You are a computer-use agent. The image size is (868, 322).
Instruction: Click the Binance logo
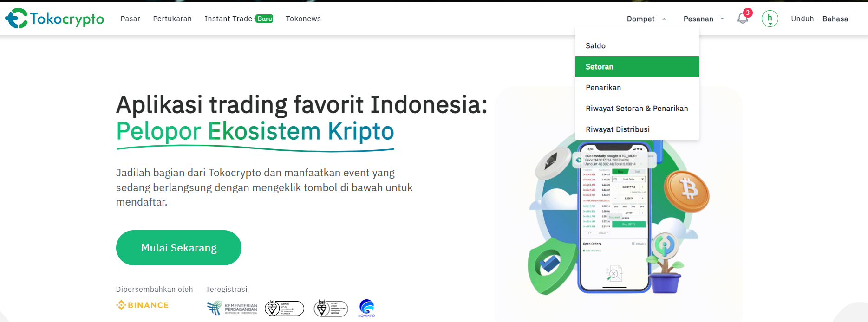[143, 305]
